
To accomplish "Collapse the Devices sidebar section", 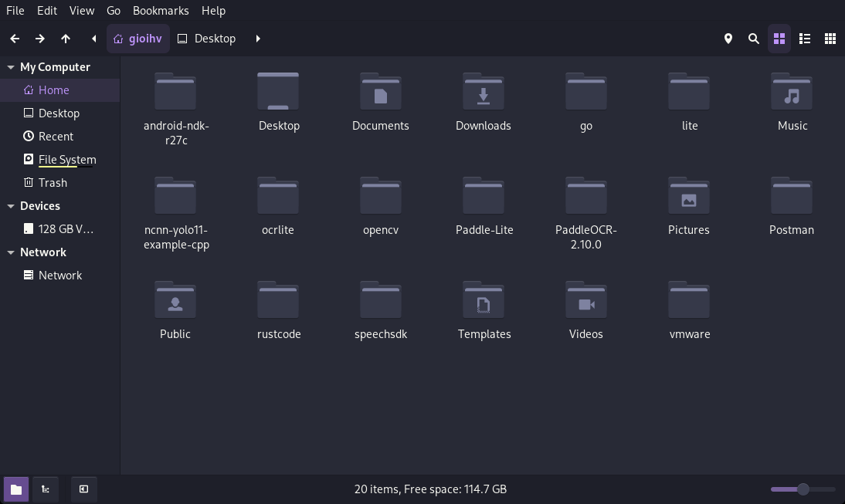I will [x=11, y=206].
